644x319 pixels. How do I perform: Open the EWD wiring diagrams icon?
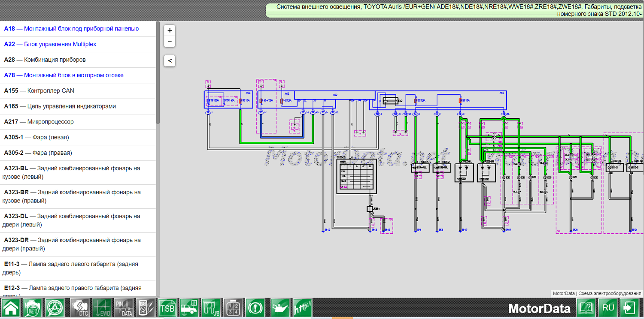102,308
